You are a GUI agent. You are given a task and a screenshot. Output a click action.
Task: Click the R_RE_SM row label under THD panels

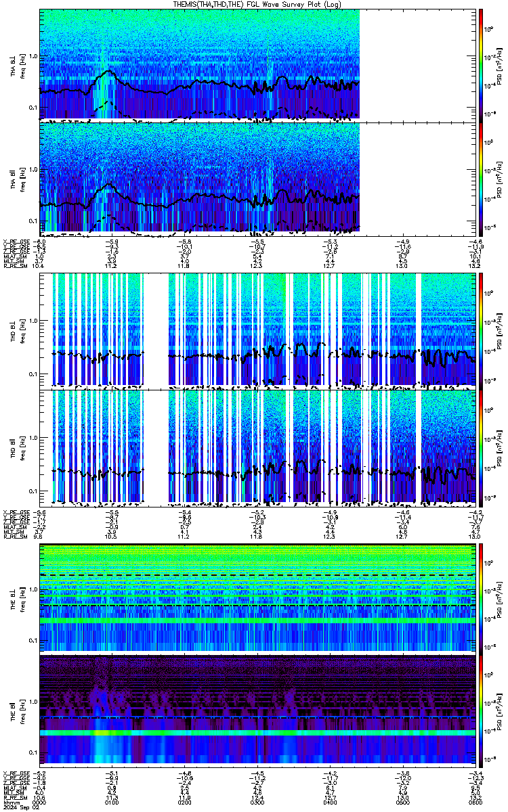[14, 537]
